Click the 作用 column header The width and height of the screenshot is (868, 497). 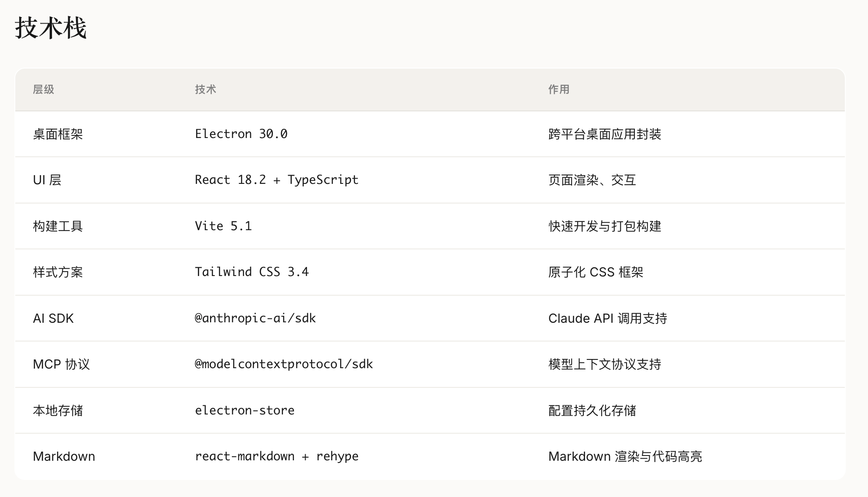[559, 90]
